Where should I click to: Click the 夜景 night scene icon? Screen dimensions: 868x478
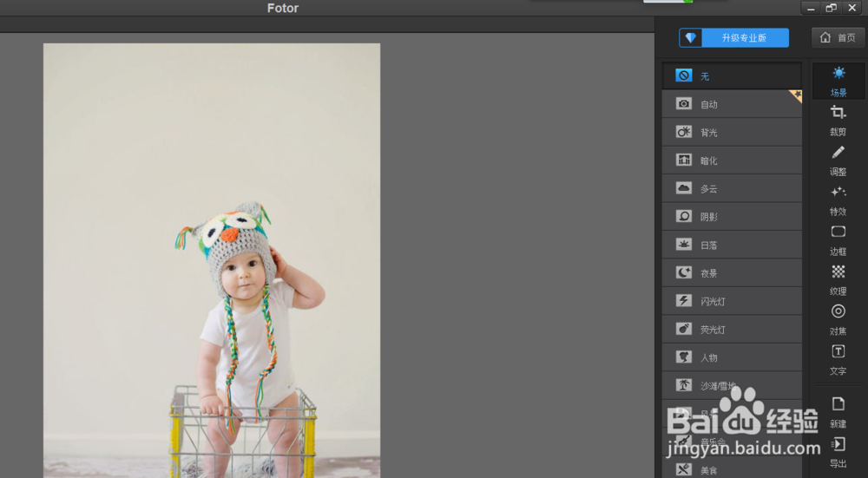[x=684, y=272]
